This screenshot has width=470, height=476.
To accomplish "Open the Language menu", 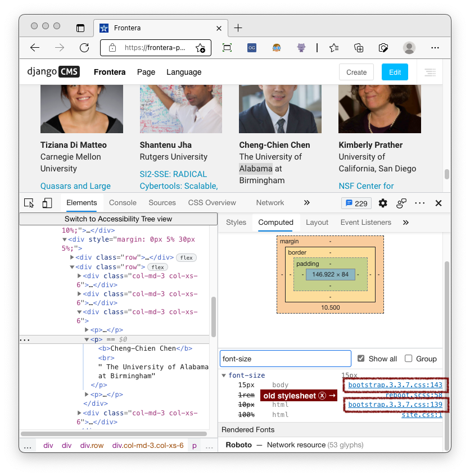I will (184, 72).
